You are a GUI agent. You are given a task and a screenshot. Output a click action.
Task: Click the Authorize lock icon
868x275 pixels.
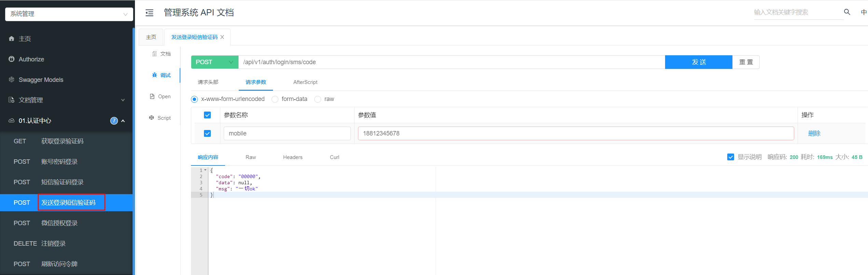12,59
